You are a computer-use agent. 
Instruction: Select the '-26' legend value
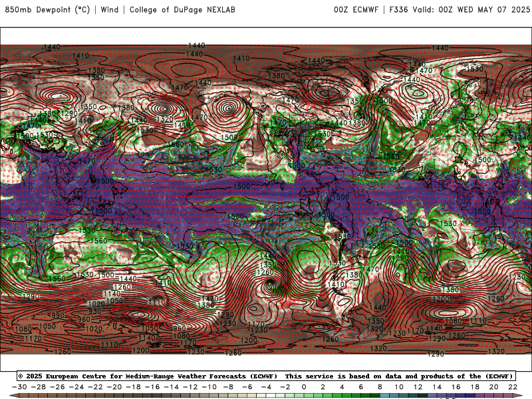tap(57, 387)
